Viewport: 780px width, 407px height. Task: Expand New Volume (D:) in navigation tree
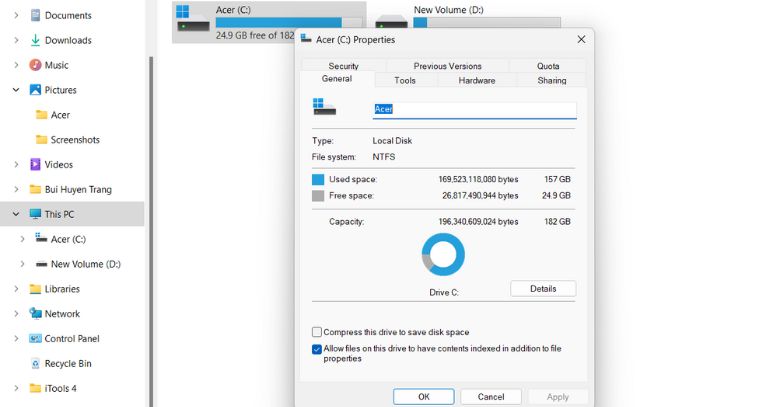pos(22,264)
